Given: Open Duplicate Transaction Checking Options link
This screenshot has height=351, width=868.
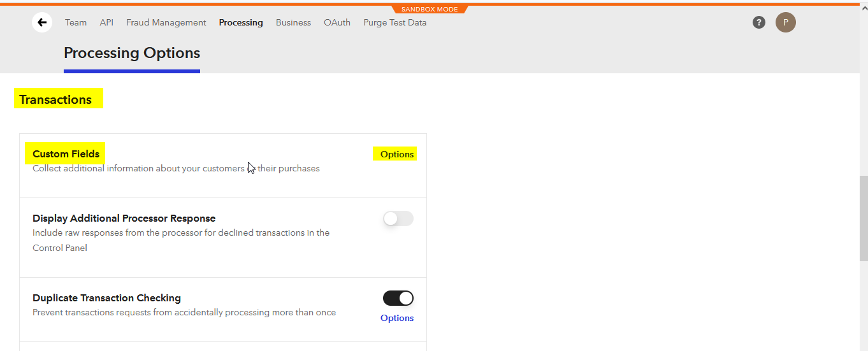Looking at the screenshot, I should [x=396, y=318].
